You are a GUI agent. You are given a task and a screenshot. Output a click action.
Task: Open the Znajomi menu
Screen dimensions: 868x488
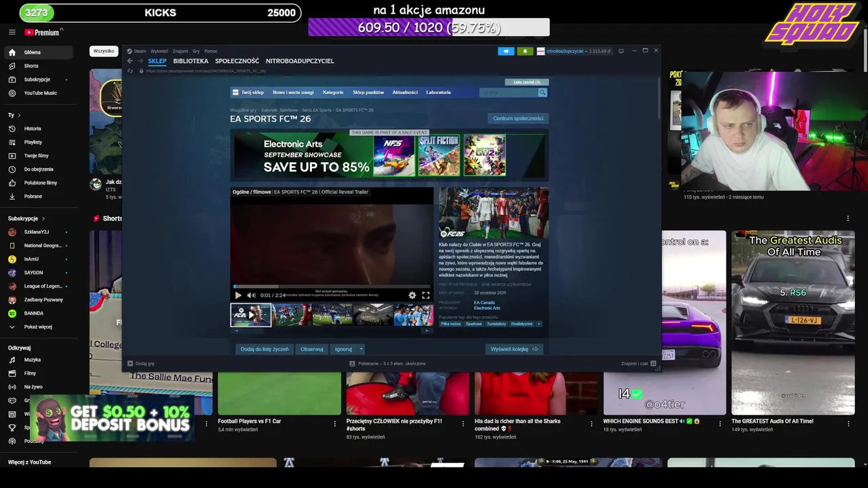coord(180,51)
